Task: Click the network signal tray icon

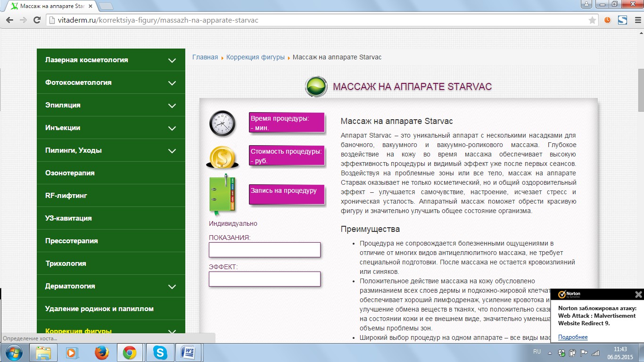Action: 595,353
